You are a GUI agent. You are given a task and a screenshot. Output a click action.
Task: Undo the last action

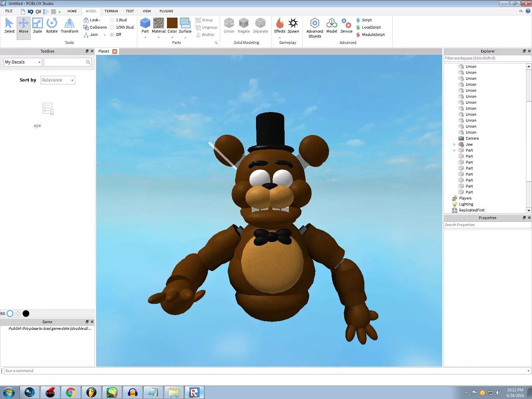point(30,11)
